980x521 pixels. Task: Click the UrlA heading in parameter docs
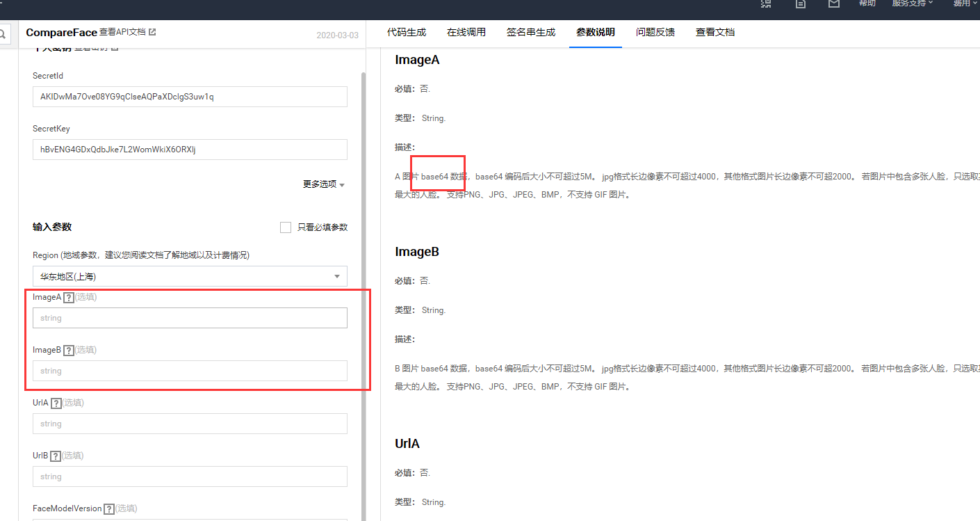[407, 444]
